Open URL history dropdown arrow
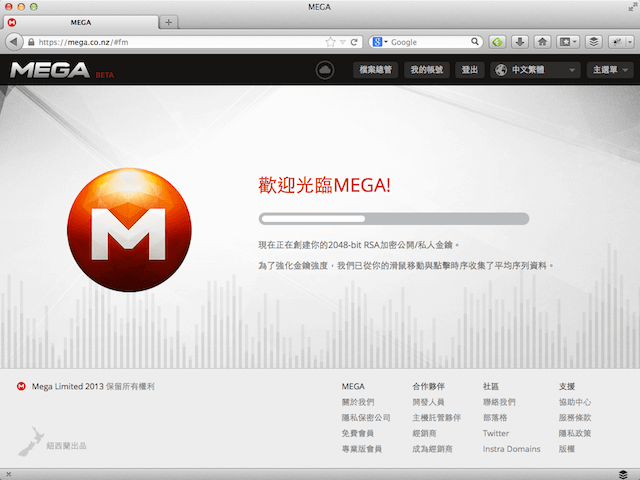The image size is (640, 480). click(x=343, y=42)
